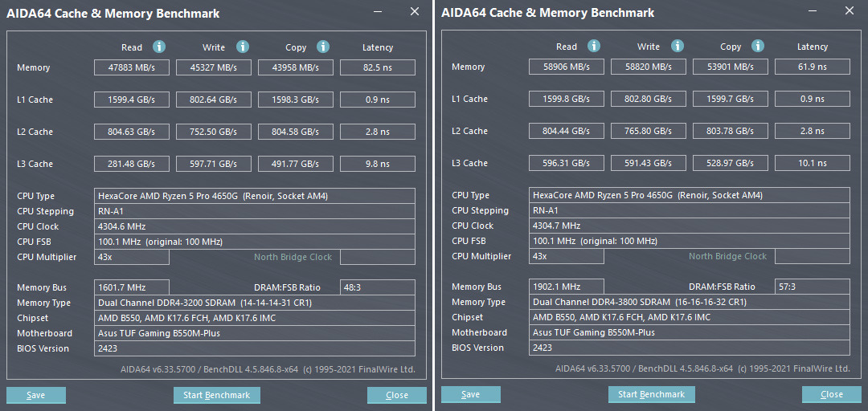Click Close button in left window
The height and width of the screenshot is (411, 868).
(x=397, y=395)
